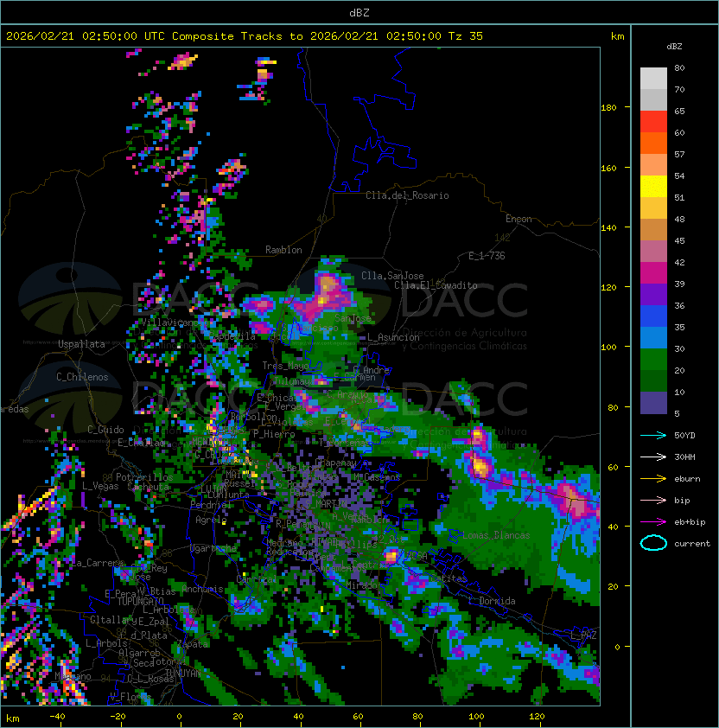The width and height of the screenshot is (719, 728).
Task: Click the -20 tick on the horizontal axis
Action: [x=118, y=717]
